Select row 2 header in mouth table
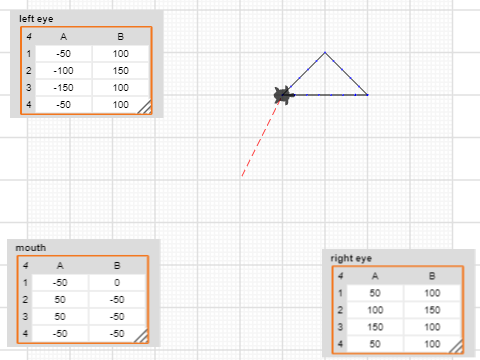This screenshot has width=480, height=360. coord(25,300)
